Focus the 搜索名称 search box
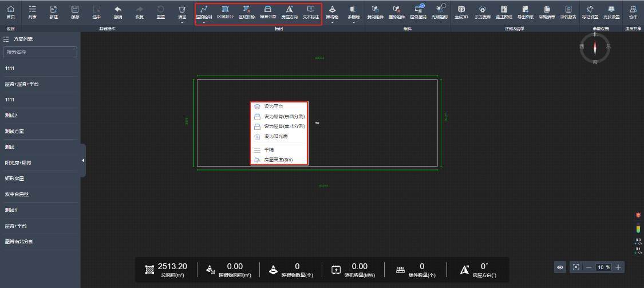The height and width of the screenshot is (288, 644). point(40,52)
